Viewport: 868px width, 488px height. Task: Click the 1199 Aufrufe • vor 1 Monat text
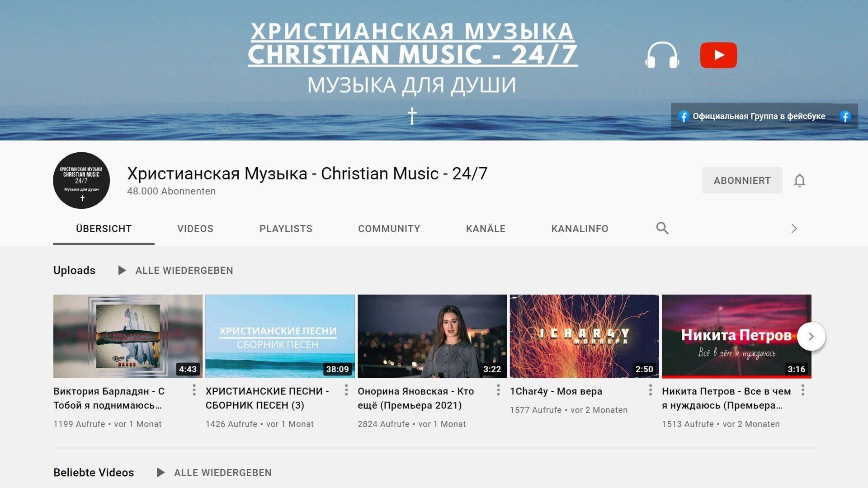pyautogui.click(x=107, y=424)
